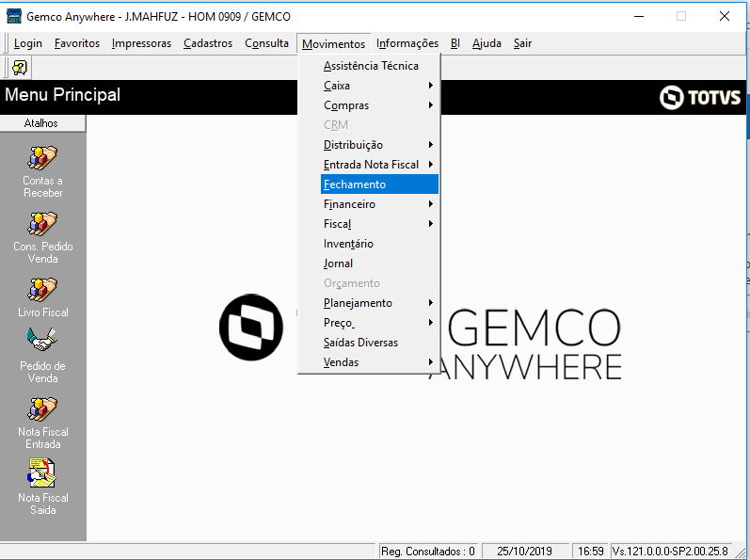Expand the Financeiro submenu
The height and width of the screenshot is (560, 750).
379,204
